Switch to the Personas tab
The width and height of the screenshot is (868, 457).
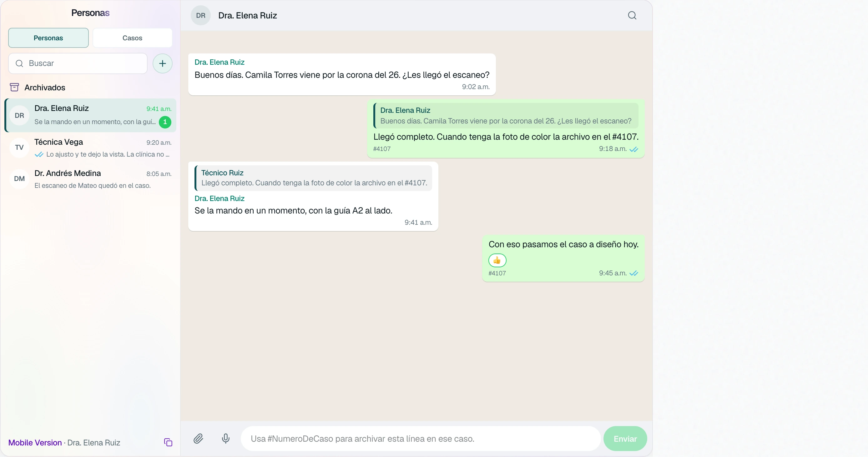48,38
